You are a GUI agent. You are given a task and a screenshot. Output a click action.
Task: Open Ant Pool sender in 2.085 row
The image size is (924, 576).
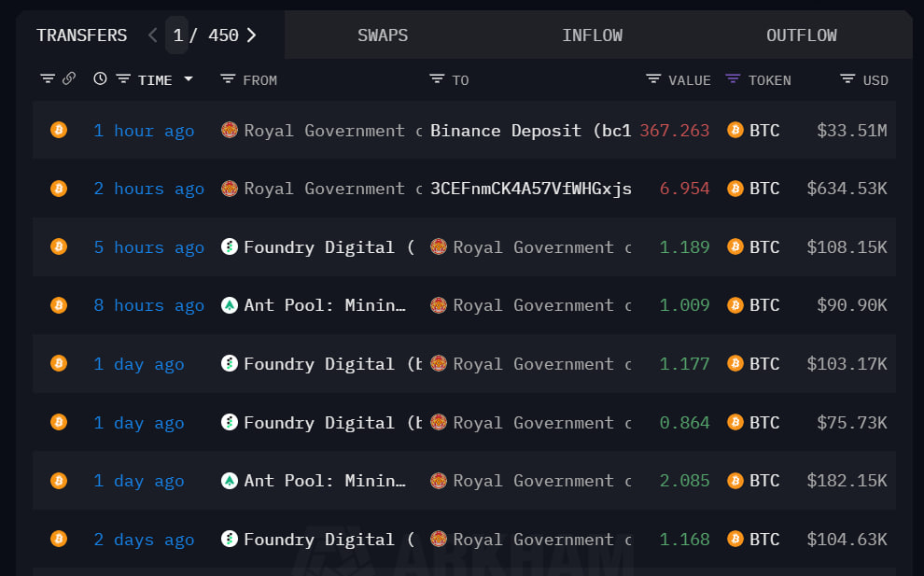pyautogui.click(x=325, y=482)
